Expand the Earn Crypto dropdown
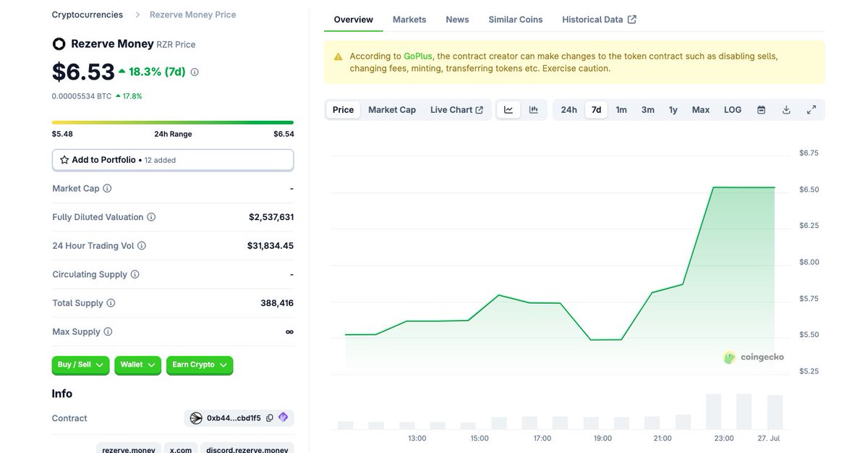Image resolution: width=868 pixels, height=453 pixels. point(200,365)
